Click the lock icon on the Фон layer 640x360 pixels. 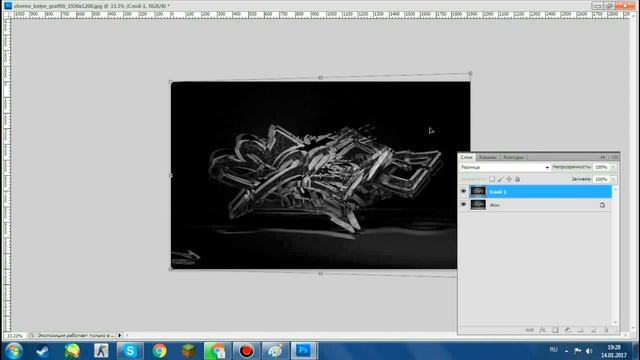[602, 205]
